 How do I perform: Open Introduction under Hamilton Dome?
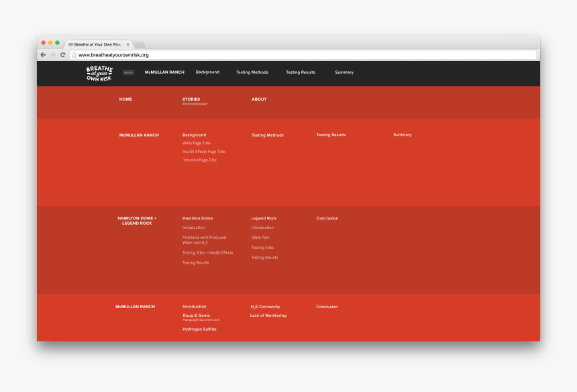[x=193, y=228]
